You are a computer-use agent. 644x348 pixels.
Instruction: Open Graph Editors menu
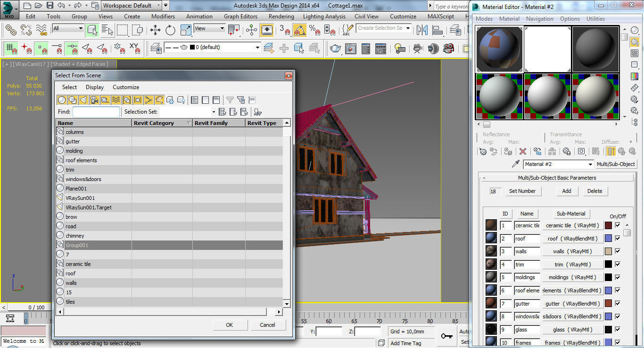click(240, 16)
